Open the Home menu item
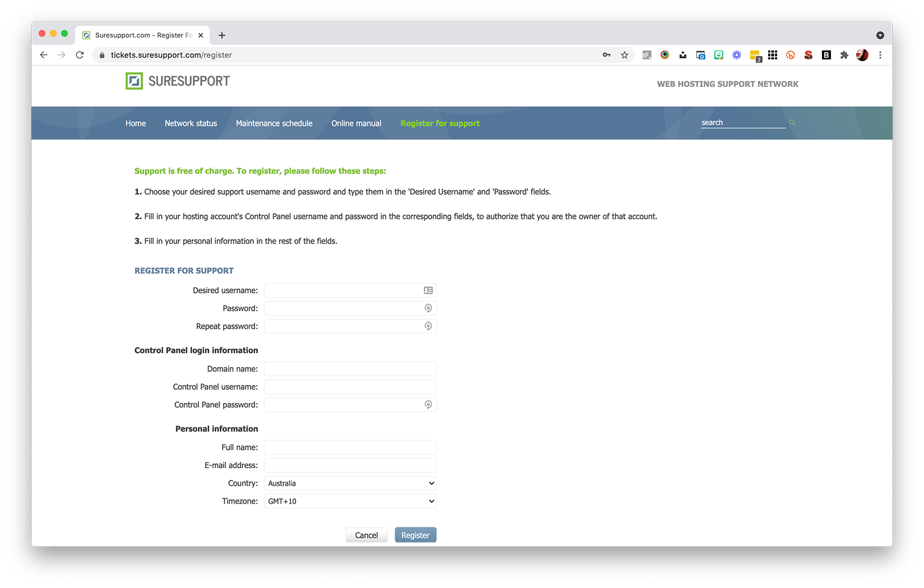This screenshot has width=924, height=588. point(136,123)
